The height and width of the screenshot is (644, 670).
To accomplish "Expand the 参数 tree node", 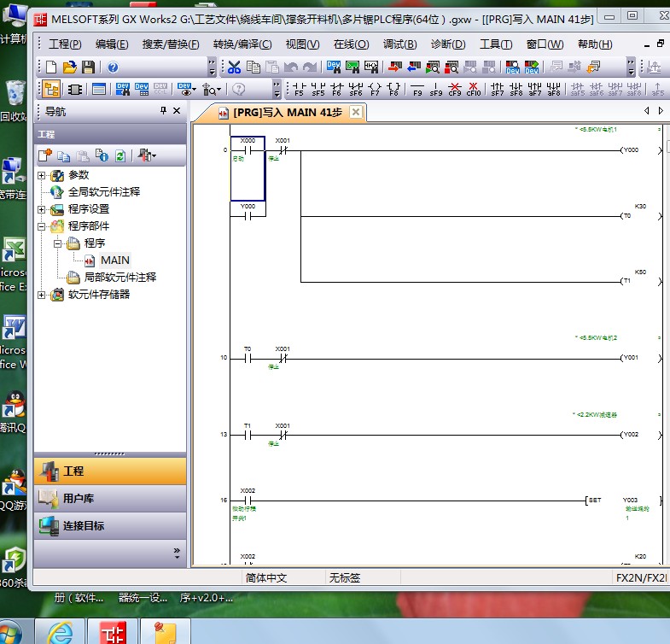I will pyautogui.click(x=42, y=175).
